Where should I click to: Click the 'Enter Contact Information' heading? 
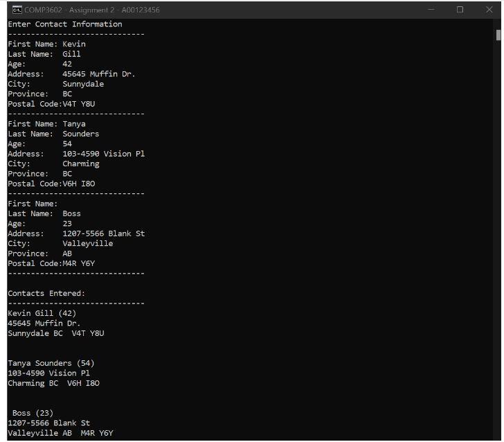pos(65,24)
